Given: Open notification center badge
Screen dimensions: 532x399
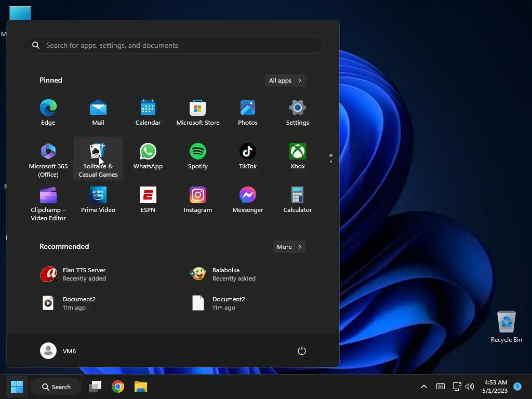Looking at the screenshot, I should [517, 387].
